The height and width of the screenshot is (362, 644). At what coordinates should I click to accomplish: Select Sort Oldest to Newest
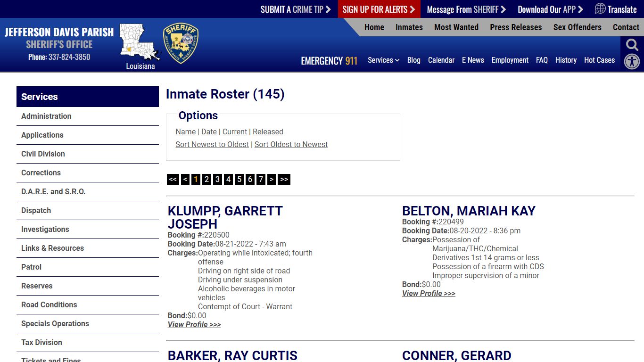coord(291,145)
